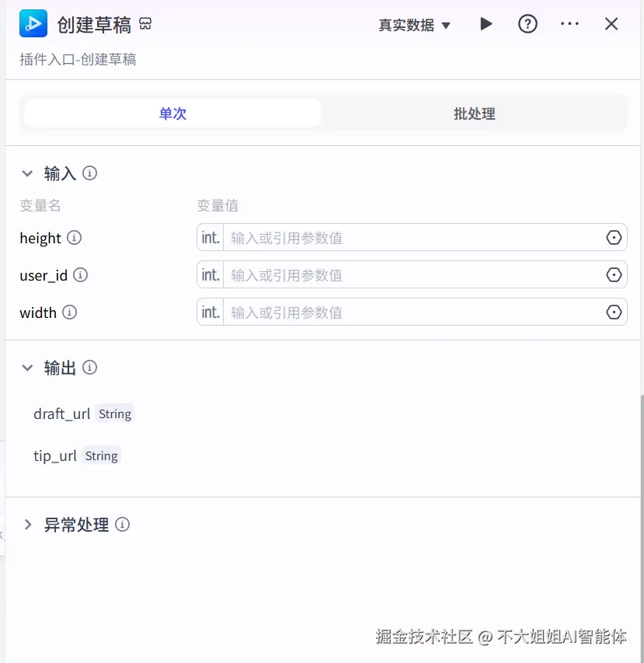Click the run play button

tap(486, 24)
